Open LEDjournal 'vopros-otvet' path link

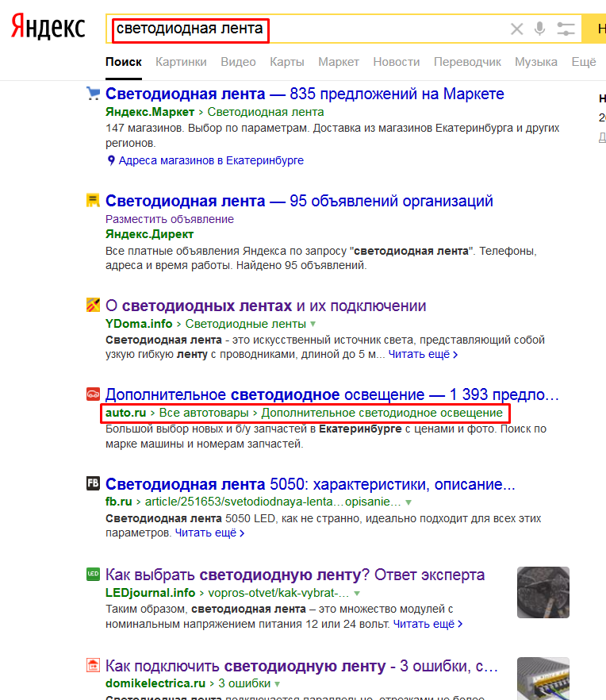coord(279,593)
